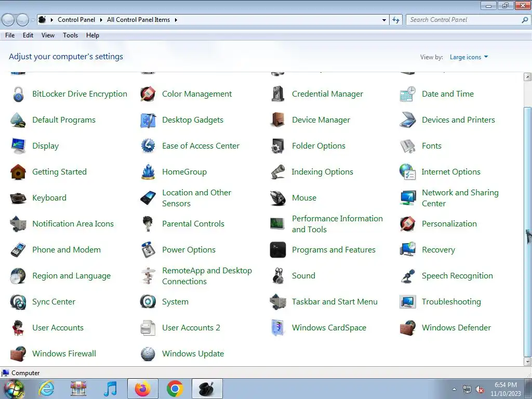532x399 pixels.
Task: Go back with the navigation back button
Action: pyautogui.click(x=8, y=20)
